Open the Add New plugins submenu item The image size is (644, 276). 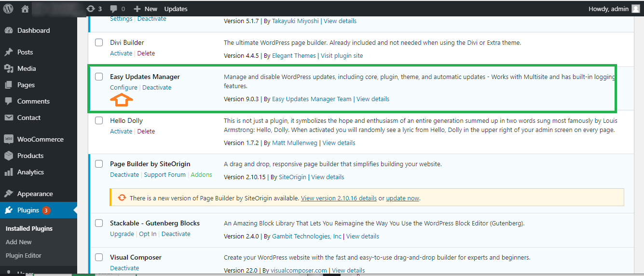(19, 242)
